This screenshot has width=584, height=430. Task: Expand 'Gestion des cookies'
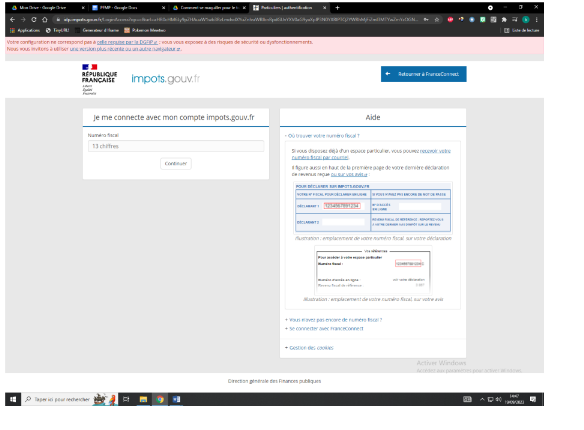(309, 348)
